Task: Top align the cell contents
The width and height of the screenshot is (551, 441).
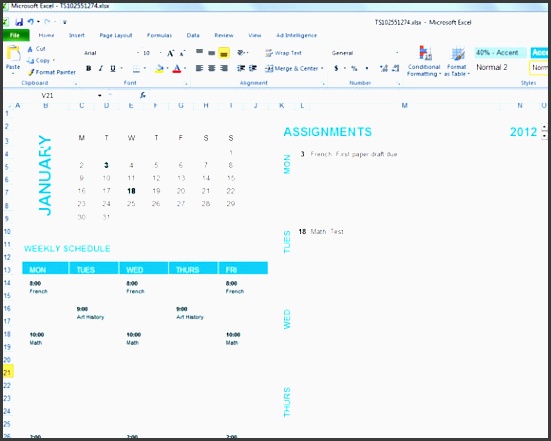Action: (199, 52)
